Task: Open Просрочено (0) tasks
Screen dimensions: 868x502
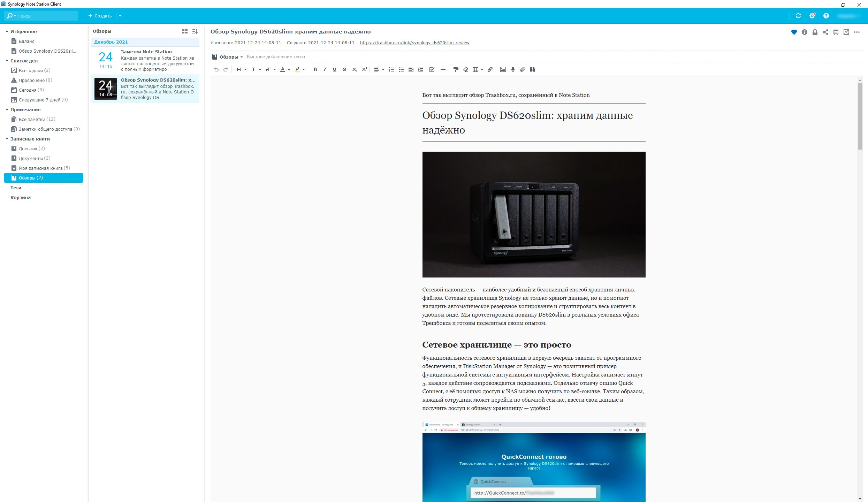Action: click(44, 80)
